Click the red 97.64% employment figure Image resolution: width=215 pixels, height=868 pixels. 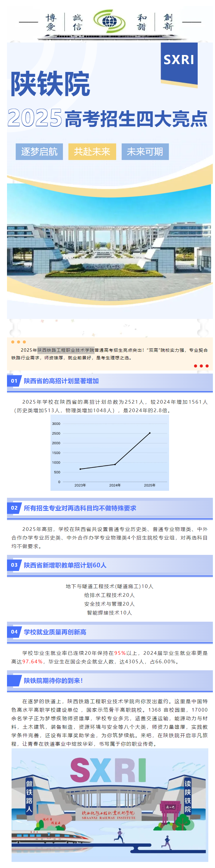tap(33, 661)
